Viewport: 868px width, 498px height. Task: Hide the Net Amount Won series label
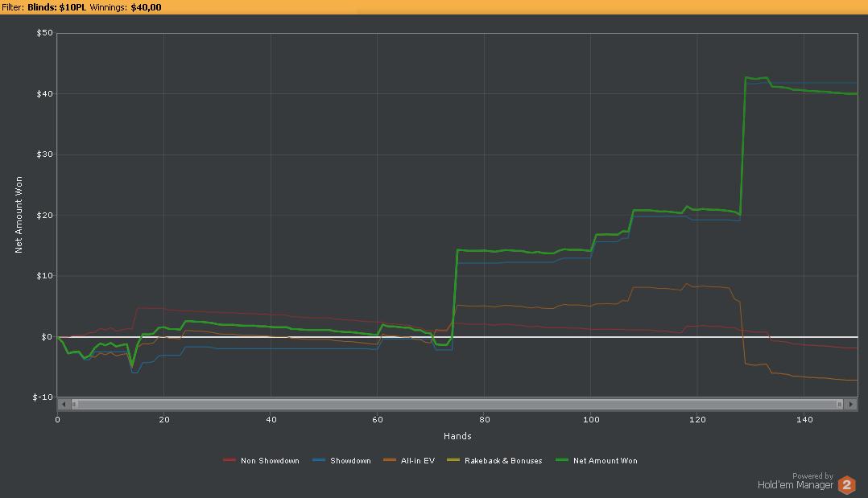pos(605,461)
